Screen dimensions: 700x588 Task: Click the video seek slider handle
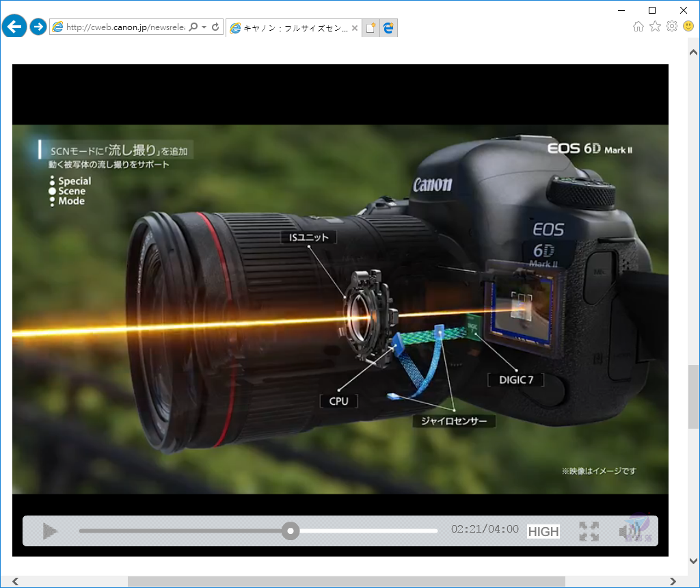291,531
